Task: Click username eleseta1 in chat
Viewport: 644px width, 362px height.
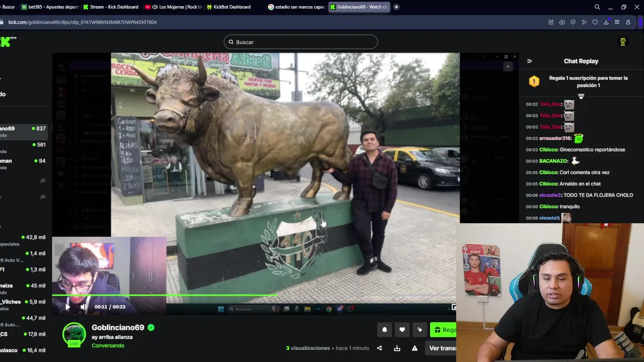Action: click(549, 218)
